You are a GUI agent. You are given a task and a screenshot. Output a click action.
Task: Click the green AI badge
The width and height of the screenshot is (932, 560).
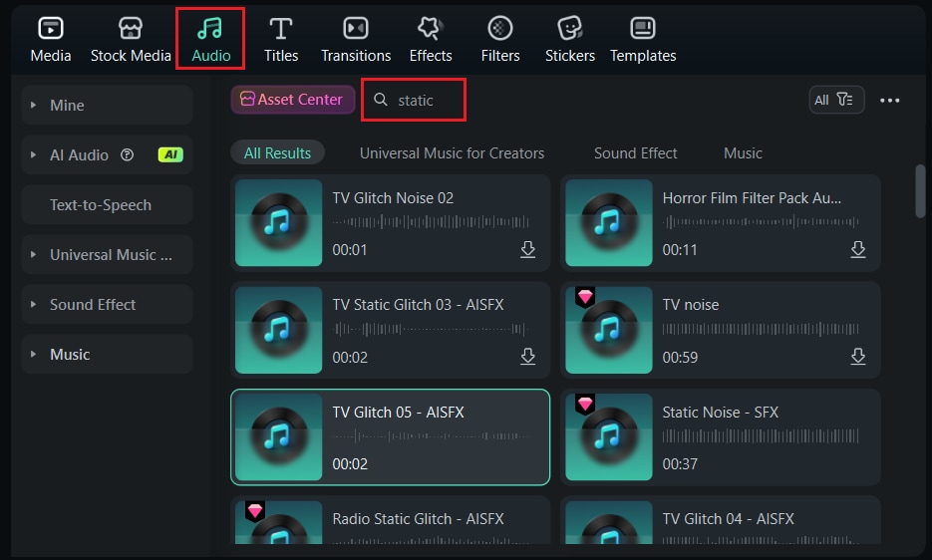[170, 155]
